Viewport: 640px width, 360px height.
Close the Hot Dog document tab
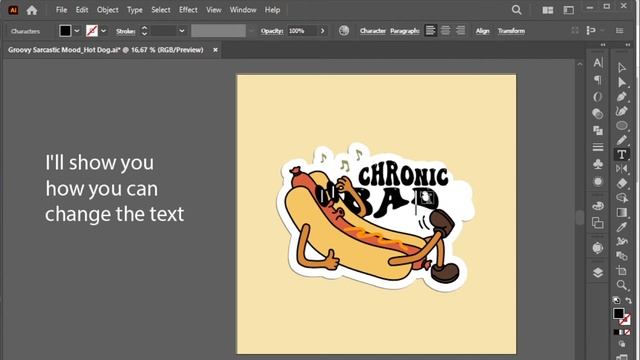pyautogui.click(x=215, y=50)
